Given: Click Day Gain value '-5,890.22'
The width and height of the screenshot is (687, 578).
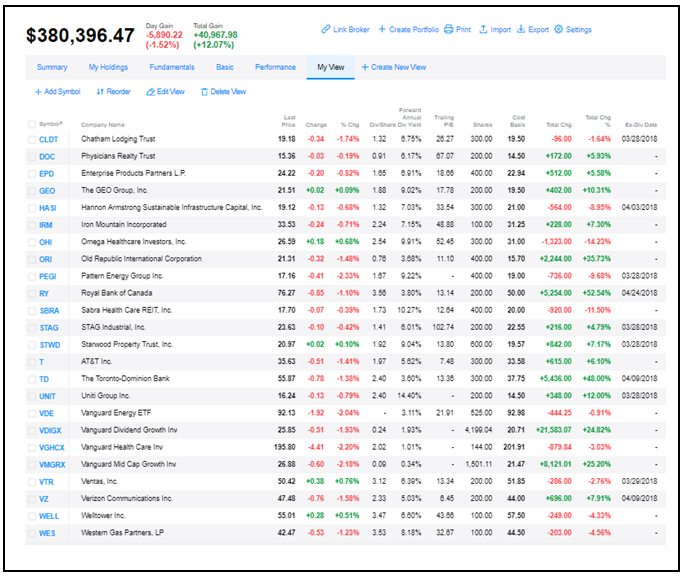Looking at the screenshot, I should pyautogui.click(x=164, y=35).
